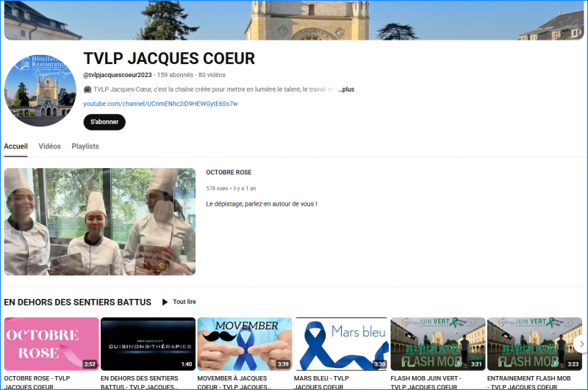Open the 3:21 Flash Mob Juin Vert thumbnail
Screen dimensions: 588x390
coord(437,344)
